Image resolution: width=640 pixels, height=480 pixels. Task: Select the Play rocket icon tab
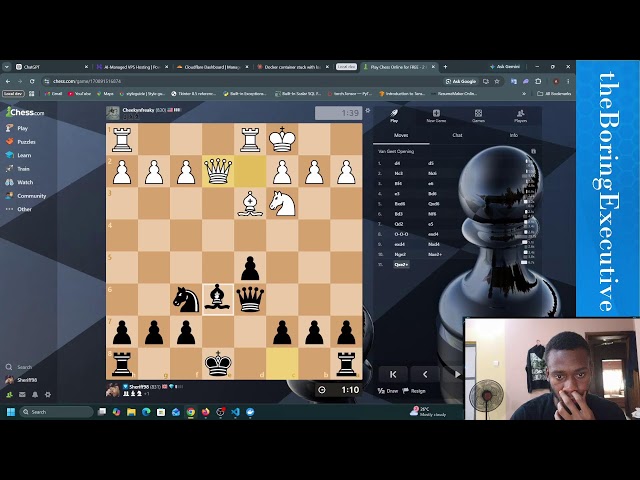(x=394, y=116)
